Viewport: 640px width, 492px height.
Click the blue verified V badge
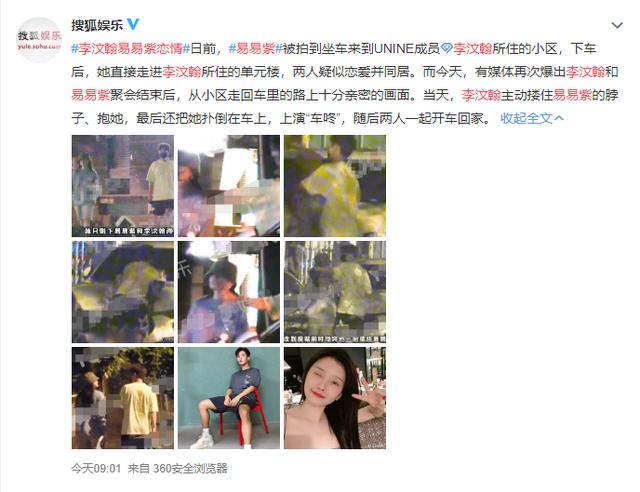[133, 24]
